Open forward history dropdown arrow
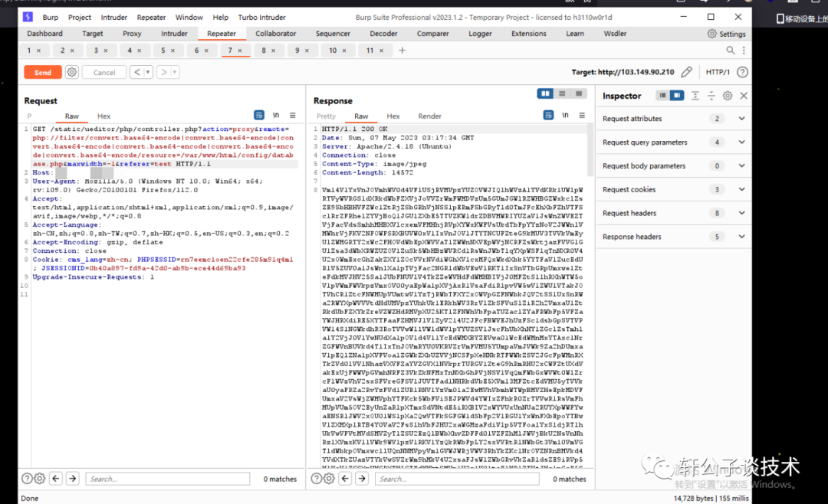This screenshot has width=828, height=504. 175,72
